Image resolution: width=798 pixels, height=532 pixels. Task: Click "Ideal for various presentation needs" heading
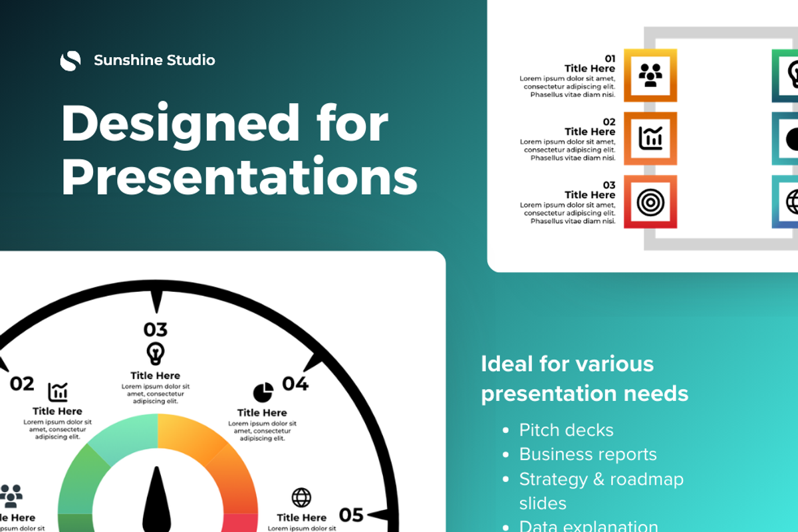(585, 378)
